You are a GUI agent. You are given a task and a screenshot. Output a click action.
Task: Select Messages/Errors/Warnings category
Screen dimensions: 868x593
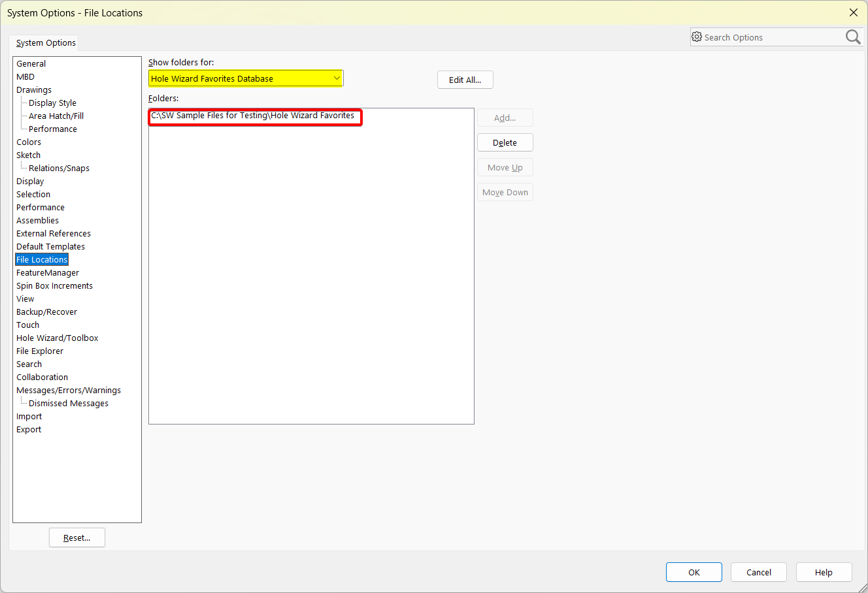coord(69,391)
